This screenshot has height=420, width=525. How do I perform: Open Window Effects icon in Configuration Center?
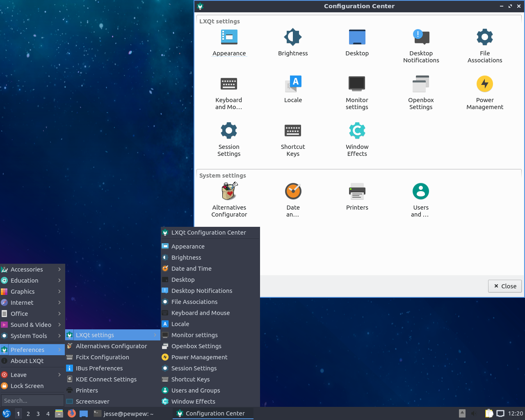point(357,130)
